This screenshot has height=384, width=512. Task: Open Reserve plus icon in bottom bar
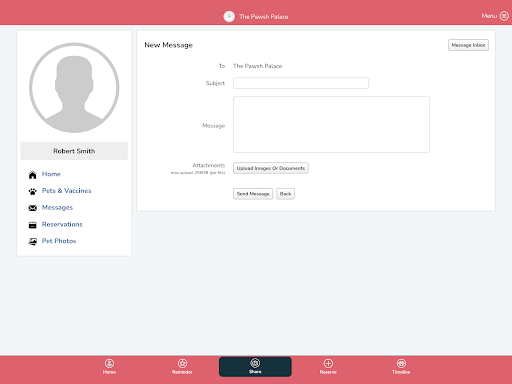tap(328, 366)
